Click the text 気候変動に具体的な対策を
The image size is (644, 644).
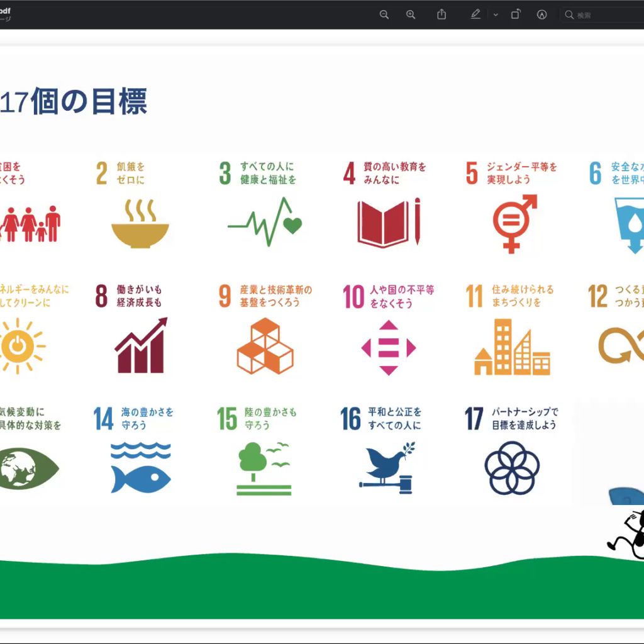[30, 418]
